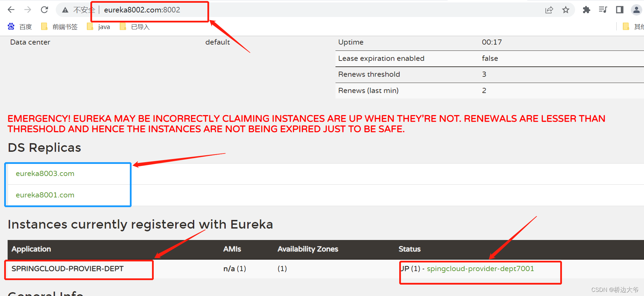This screenshot has height=296, width=644.
Task: Go back with the browser back arrow
Action: click(11, 10)
